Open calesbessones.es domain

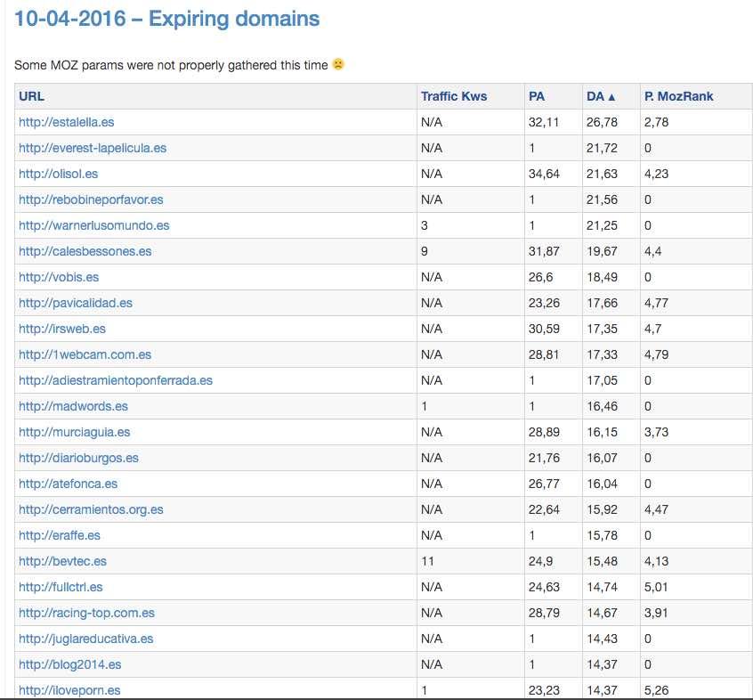[85, 251]
